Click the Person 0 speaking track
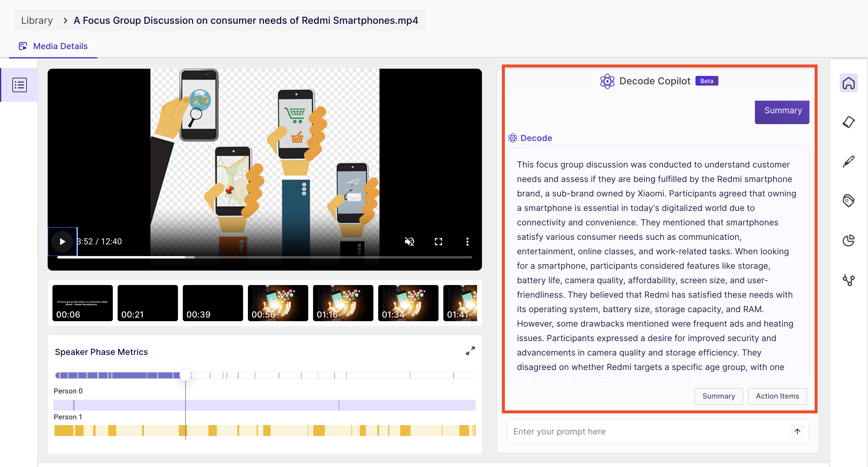Viewport: 868px width, 467px height. [x=265, y=405]
